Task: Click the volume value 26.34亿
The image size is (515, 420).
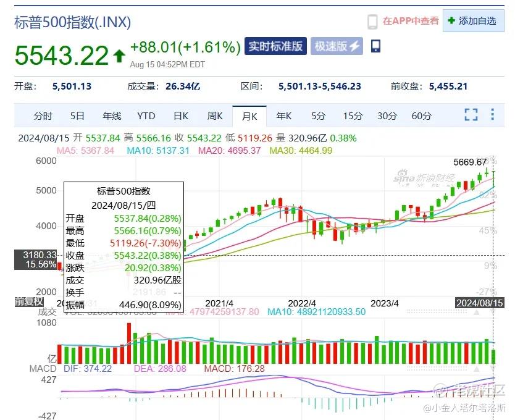Action: (183, 86)
